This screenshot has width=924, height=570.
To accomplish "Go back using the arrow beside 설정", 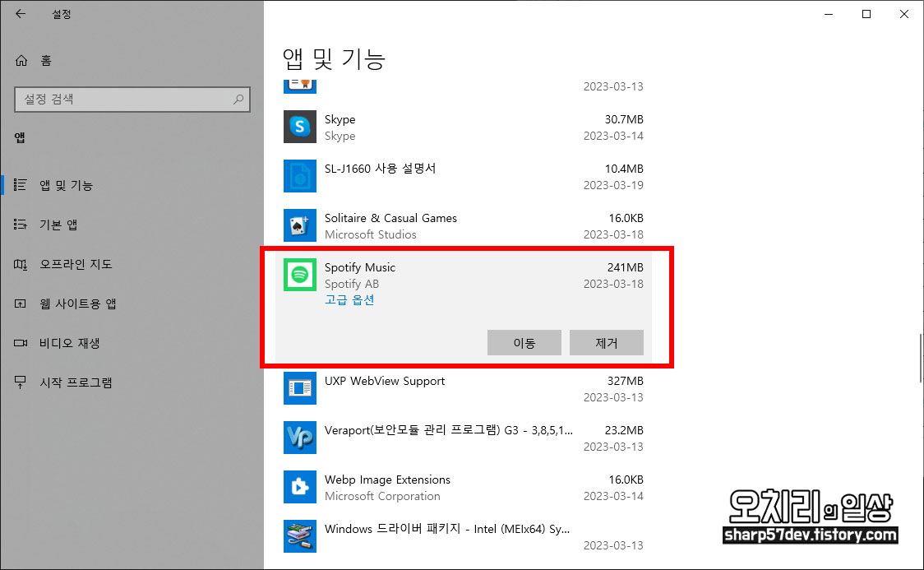I will [x=21, y=13].
